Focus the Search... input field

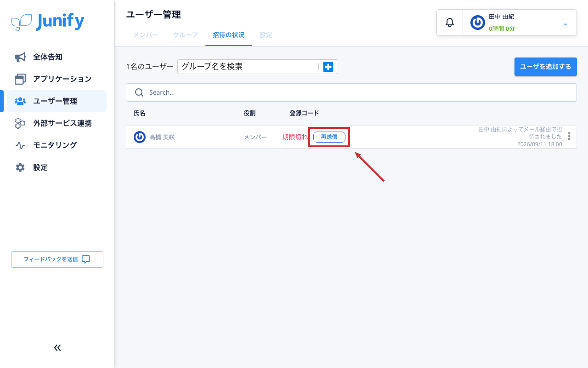click(351, 92)
